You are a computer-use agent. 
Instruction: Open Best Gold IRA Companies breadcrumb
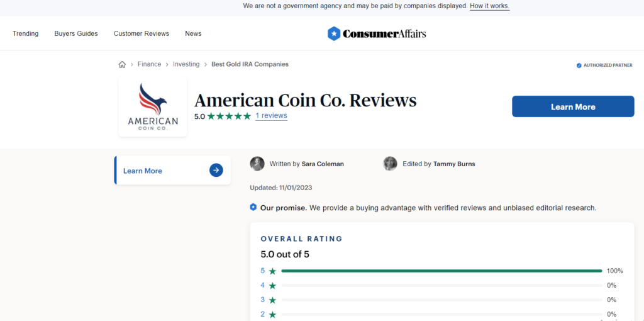(x=250, y=65)
